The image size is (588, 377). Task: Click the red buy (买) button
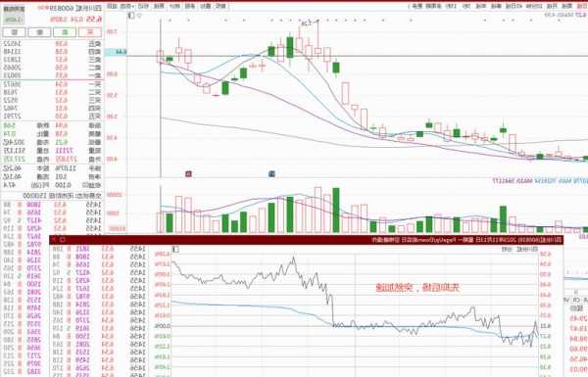[90, 32]
